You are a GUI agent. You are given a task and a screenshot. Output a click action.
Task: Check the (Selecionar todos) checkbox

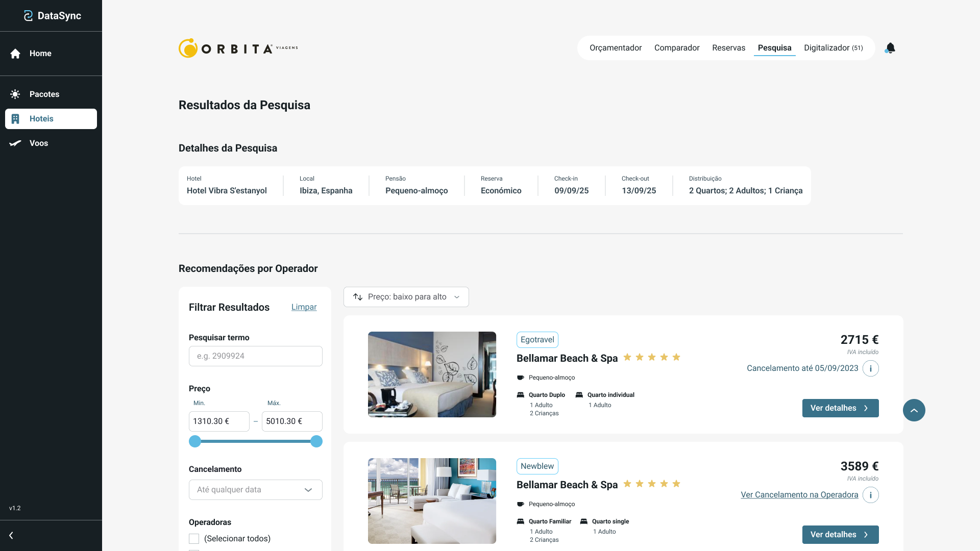pyautogui.click(x=194, y=539)
